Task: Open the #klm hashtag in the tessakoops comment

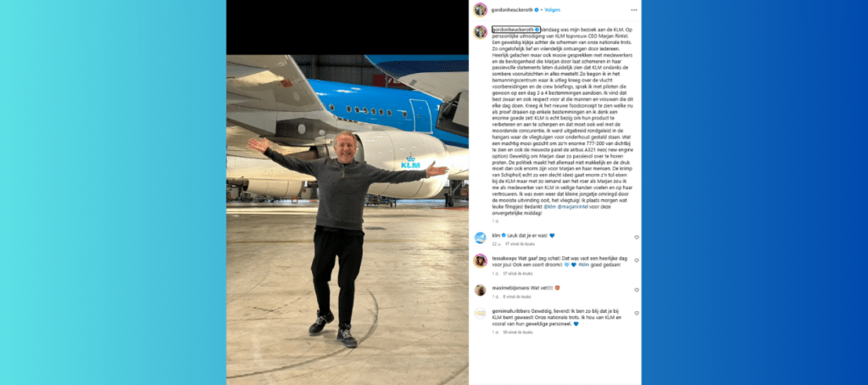Action: pos(584,265)
